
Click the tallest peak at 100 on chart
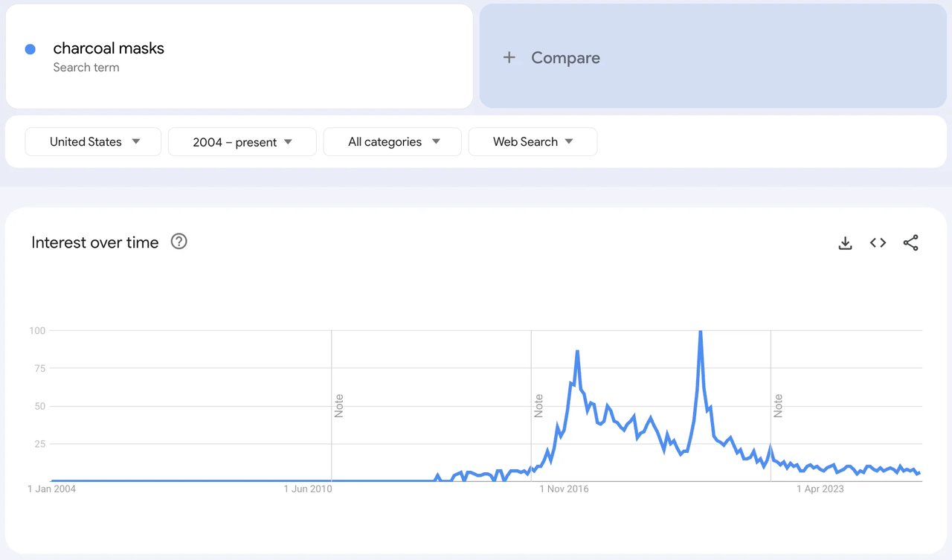[701, 332]
